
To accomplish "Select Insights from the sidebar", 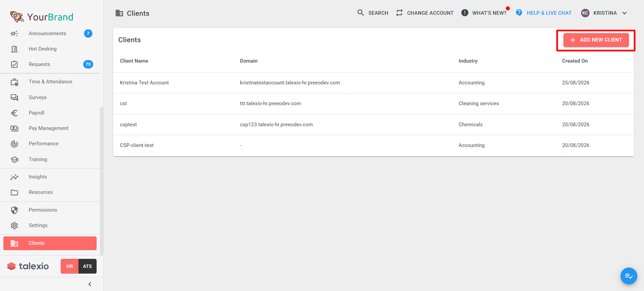I will tap(50, 177).
